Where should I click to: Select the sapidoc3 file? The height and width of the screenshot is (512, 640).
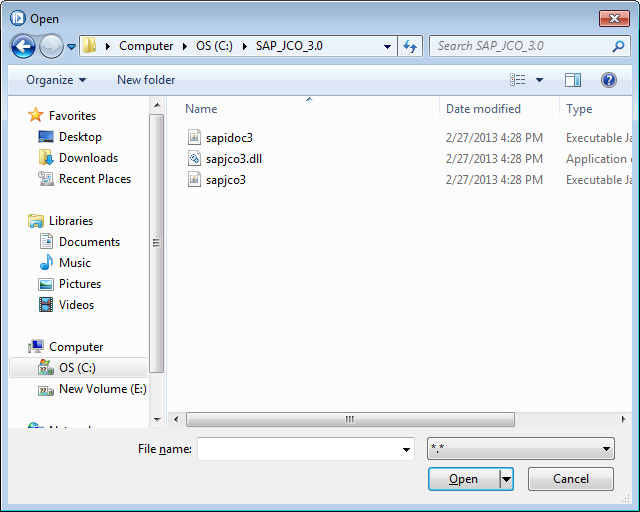229,138
